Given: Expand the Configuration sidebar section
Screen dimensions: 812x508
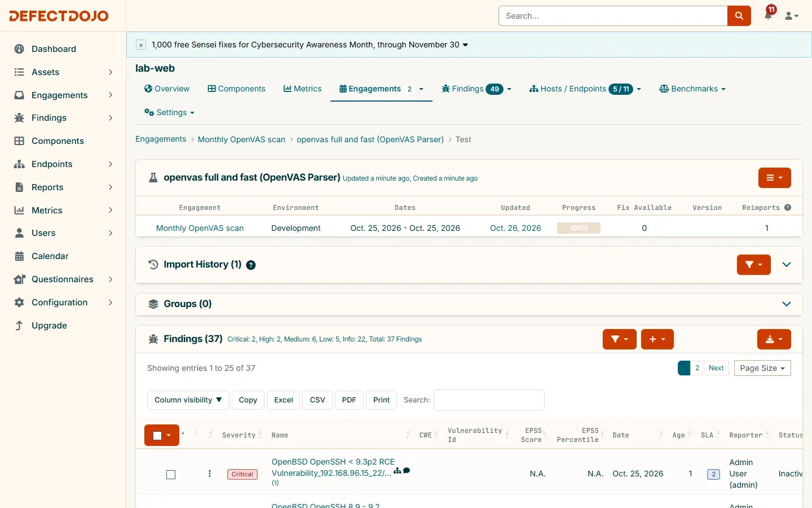Looking at the screenshot, I should click(63, 303).
